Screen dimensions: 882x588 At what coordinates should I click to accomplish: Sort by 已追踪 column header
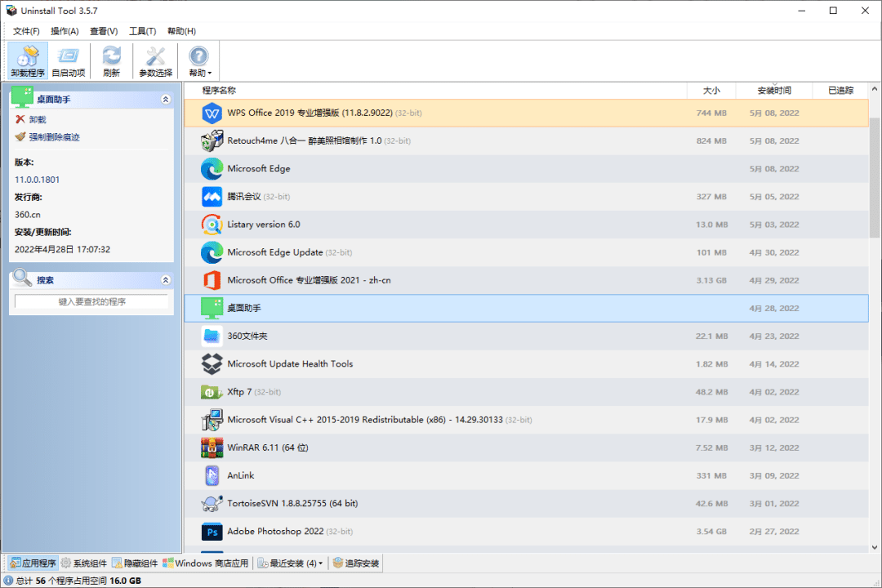pyautogui.click(x=841, y=91)
